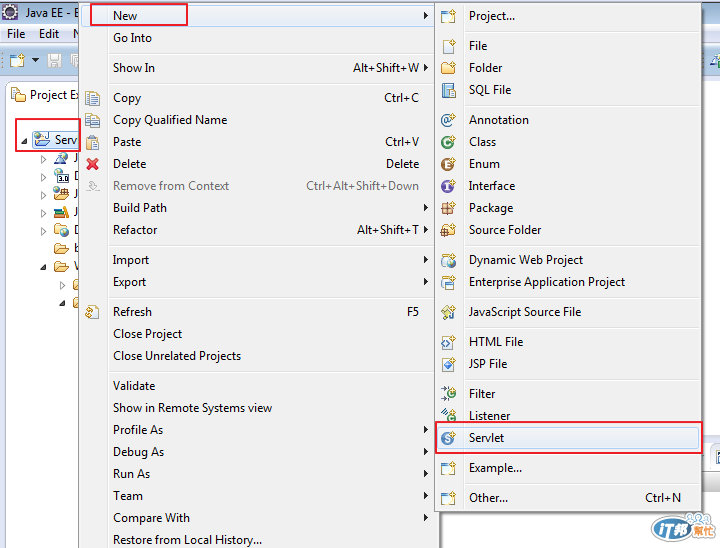Click the Folder icon in the New submenu
This screenshot has width=720, height=548.
pos(448,68)
